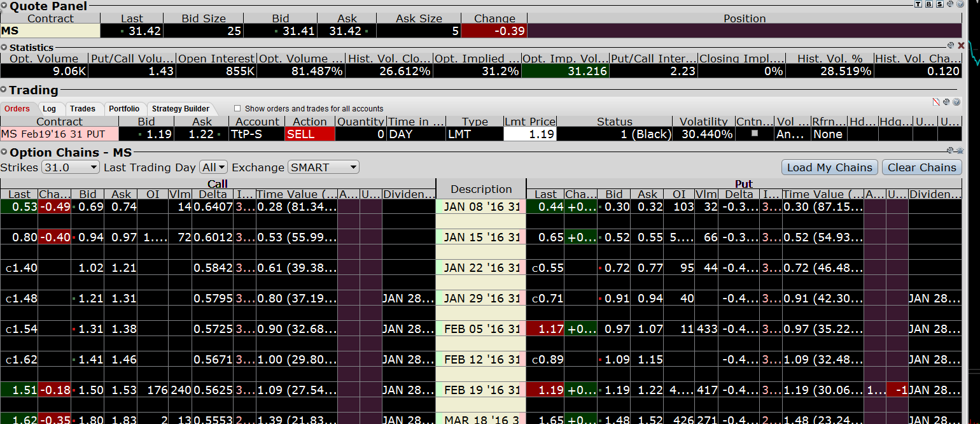This screenshot has width=980, height=424.
Task: Click the Opt. Imp. Vol value 31.216
Action: [x=565, y=71]
